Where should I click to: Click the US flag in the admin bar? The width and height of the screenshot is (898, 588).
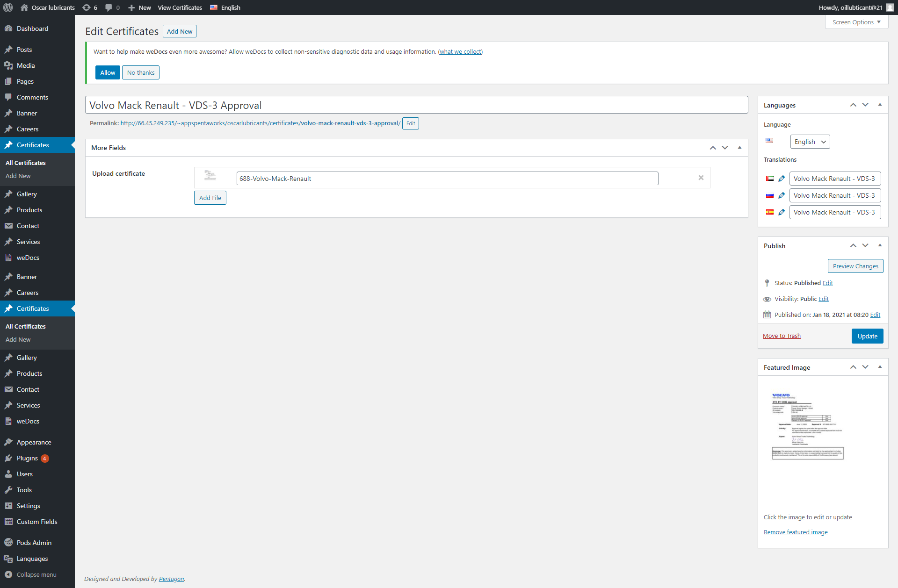(x=214, y=7)
